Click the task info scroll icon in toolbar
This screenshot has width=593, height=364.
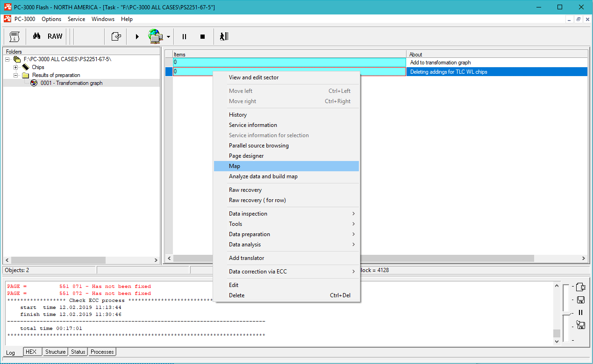15,36
